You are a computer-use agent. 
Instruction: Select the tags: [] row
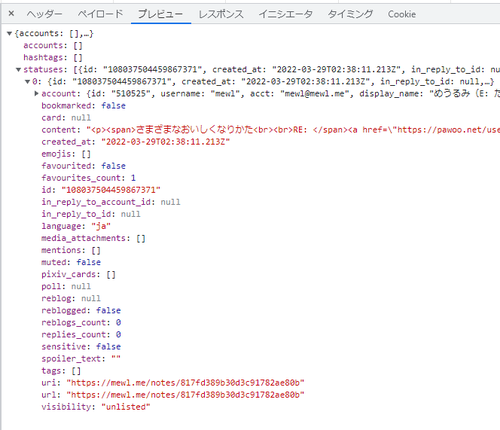(61, 371)
